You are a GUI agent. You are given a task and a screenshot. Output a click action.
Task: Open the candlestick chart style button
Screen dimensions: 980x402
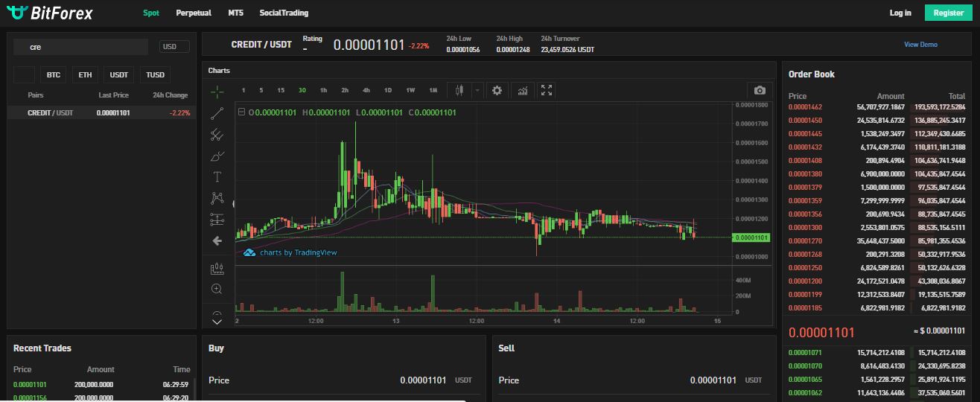click(x=459, y=90)
